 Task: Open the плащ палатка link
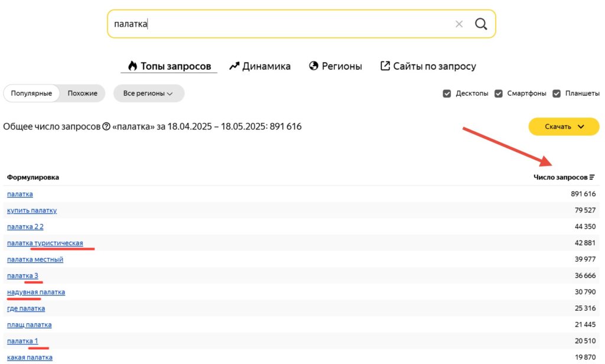[x=30, y=324]
